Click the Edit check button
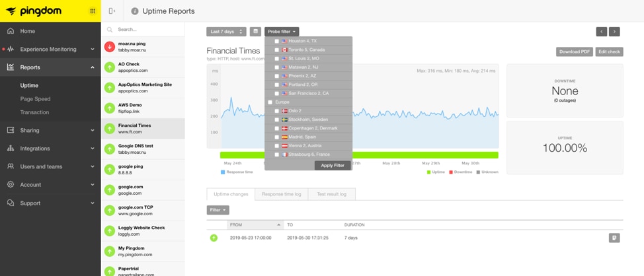This screenshot has width=644, height=276. [610, 52]
